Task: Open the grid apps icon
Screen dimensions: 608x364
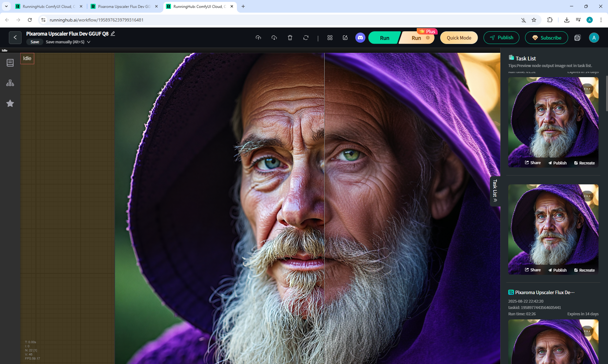Action: 330,38
